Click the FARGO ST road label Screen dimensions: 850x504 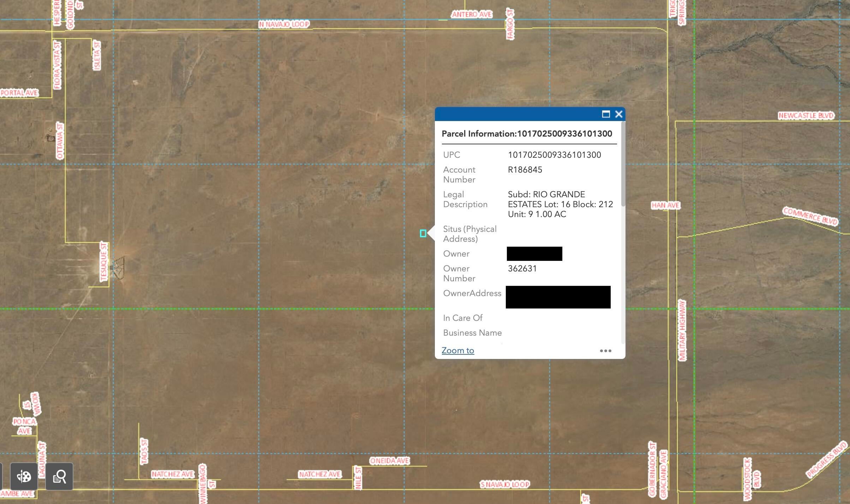point(510,24)
